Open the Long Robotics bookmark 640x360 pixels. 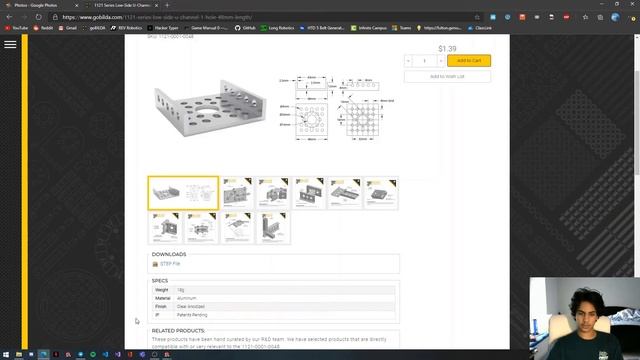point(278,28)
